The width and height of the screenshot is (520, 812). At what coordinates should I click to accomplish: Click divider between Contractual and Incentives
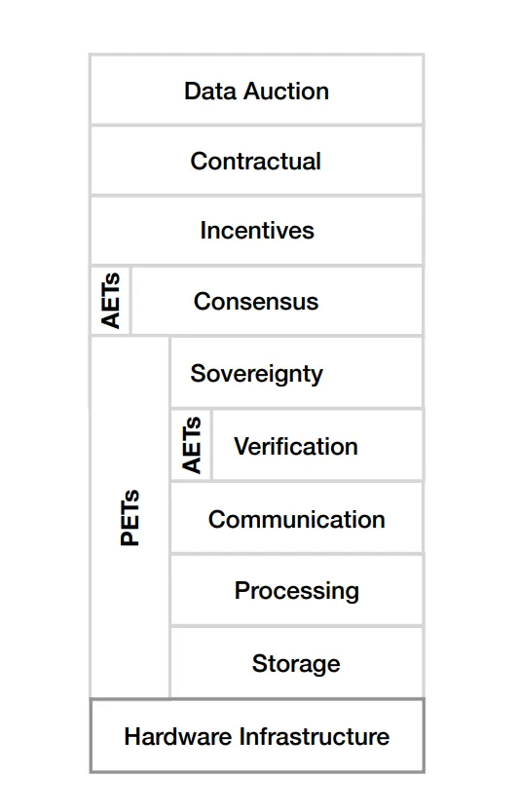pyautogui.click(x=257, y=196)
